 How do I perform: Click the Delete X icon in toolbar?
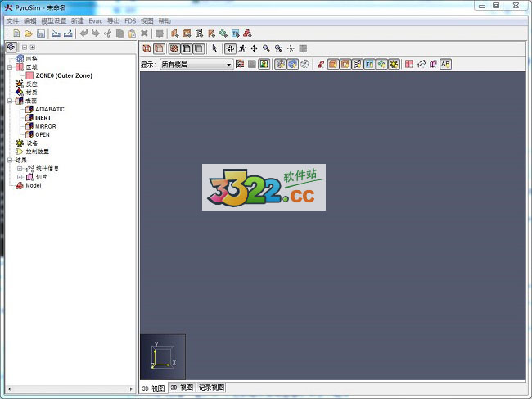click(144, 34)
